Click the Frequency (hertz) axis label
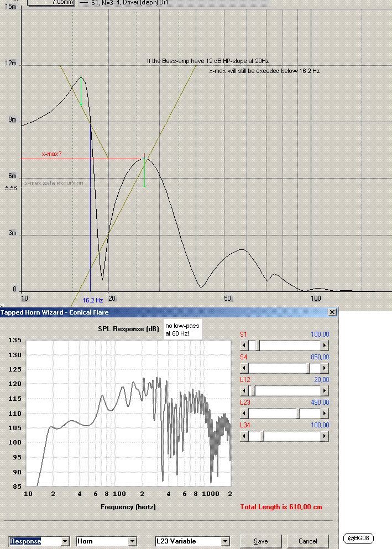 pyautogui.click(x=128, y=506)
